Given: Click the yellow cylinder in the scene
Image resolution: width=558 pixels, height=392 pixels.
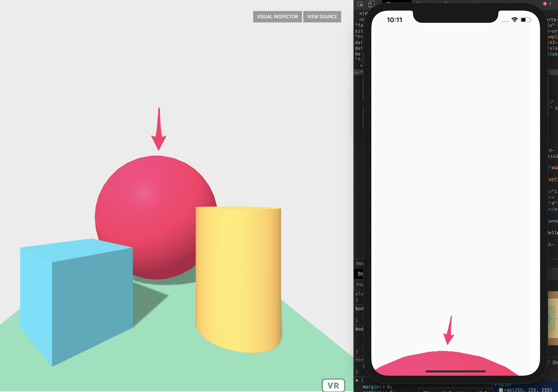Looking at the screenshot, I should click(238, 280).
